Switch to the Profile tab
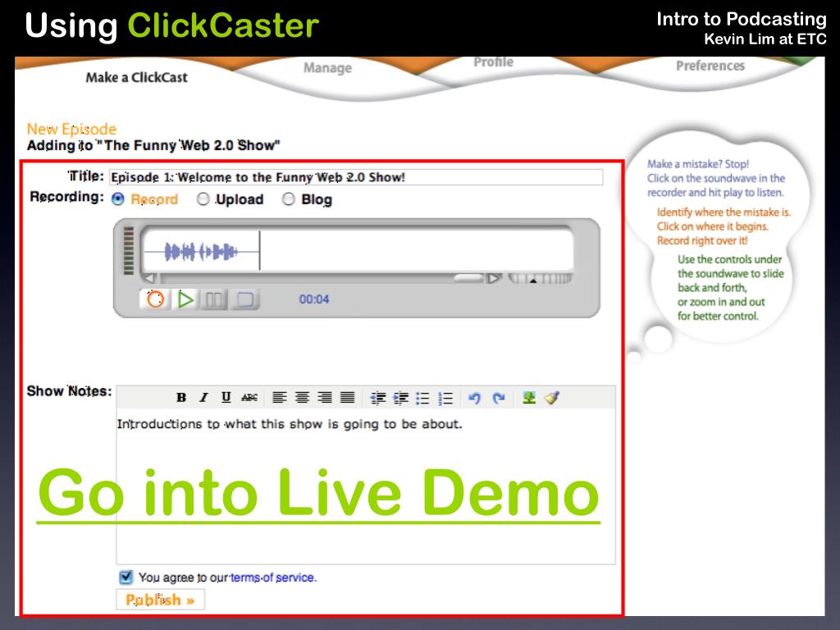This screenshot has height=630, width=840. tap(493, 62)
